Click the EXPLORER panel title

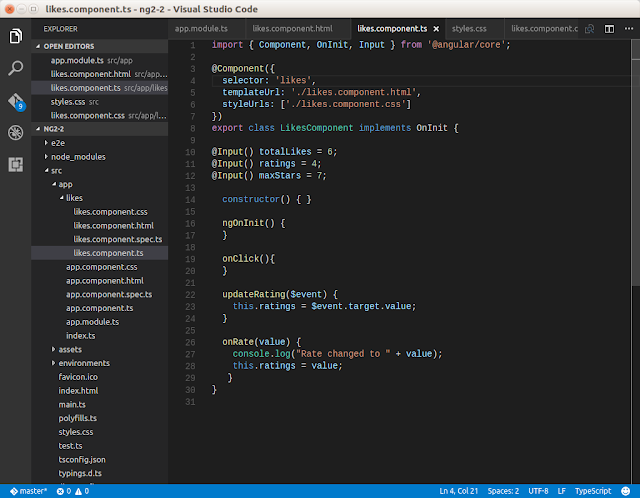point(60,29)
